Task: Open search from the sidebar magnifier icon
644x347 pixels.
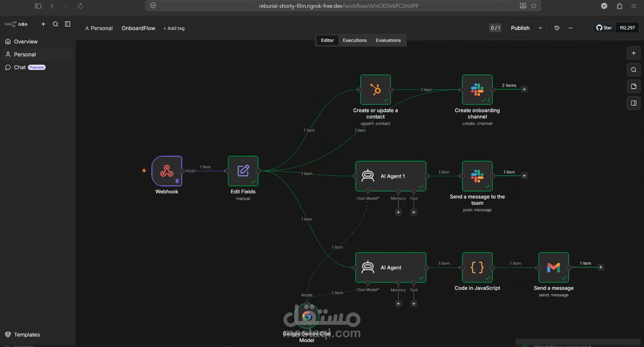Action: tap(55, 24)
